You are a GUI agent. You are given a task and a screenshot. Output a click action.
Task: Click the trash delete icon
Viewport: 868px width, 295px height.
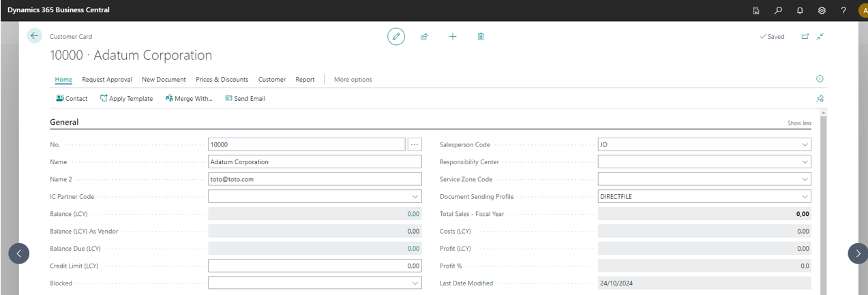[x=481, y=37]
